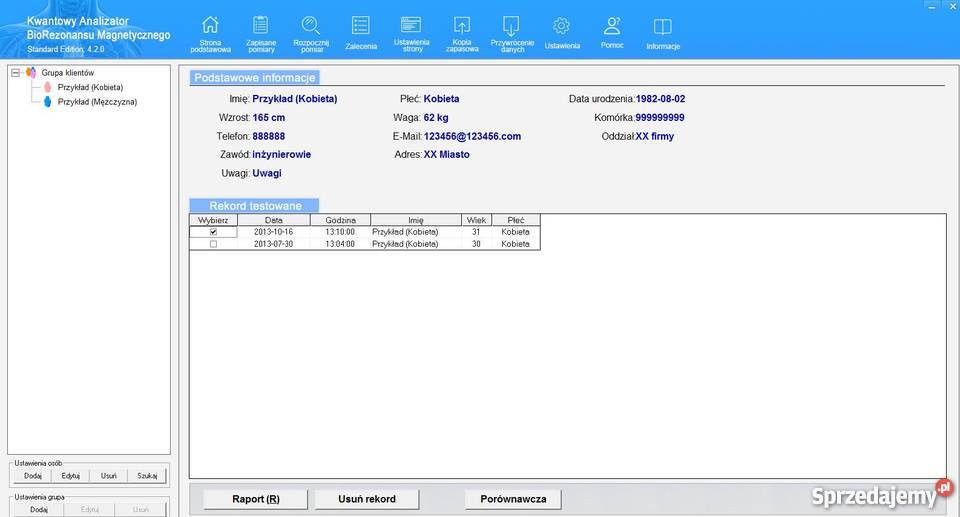960x517 pixels.
Task: Minimize the analyzer window
Action: [x=931, y=6]
